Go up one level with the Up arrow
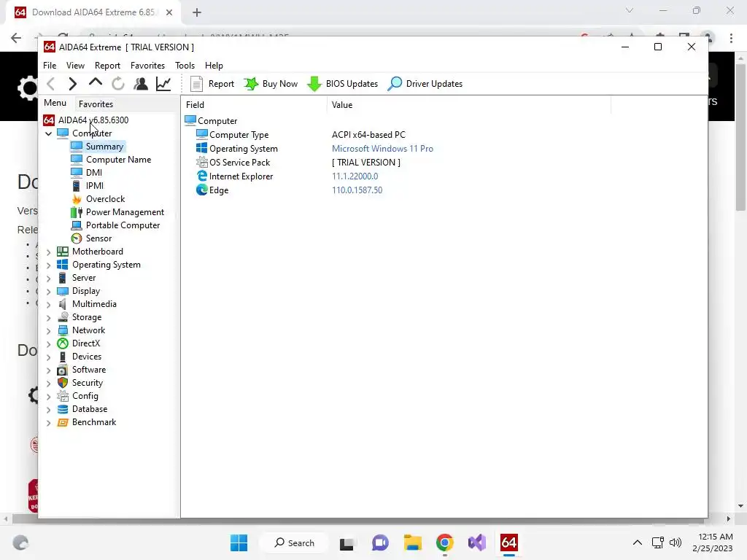 (96, 83)
